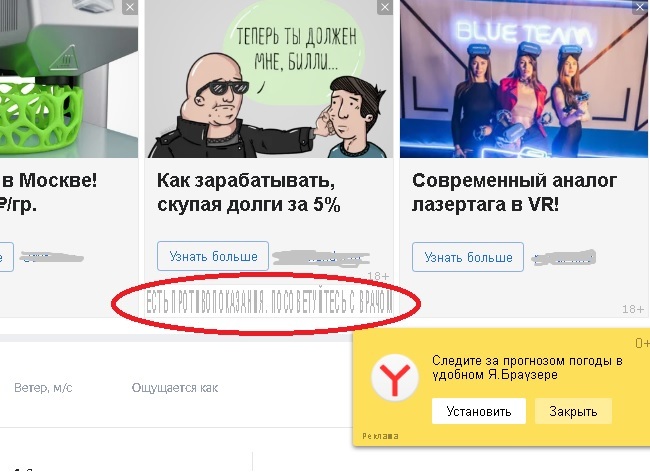Open headline 'Как зарабатывать, скупая долги за 5%'
The width and height of the screenshot is (650, 475).
point(249,193)
